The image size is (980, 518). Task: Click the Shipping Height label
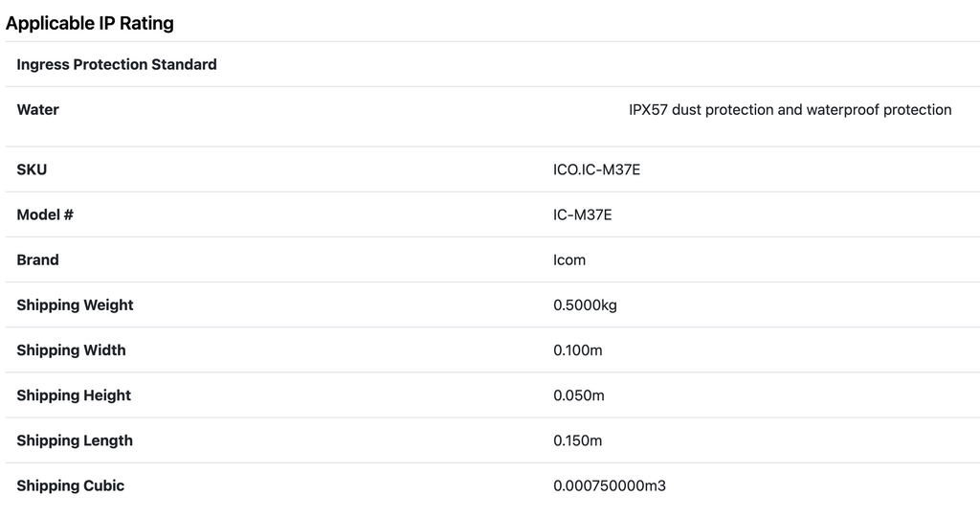[74, 394]
